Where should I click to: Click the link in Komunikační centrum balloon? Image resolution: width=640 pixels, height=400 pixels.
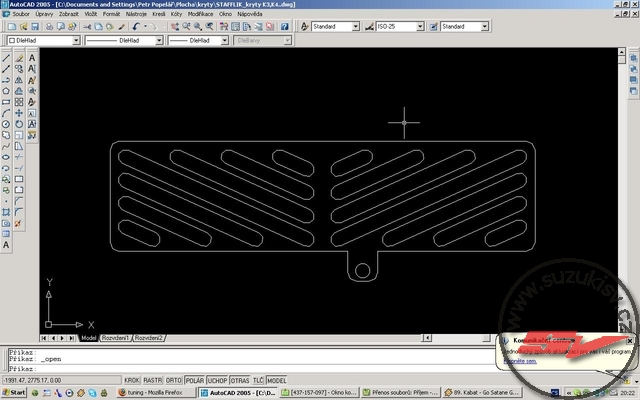(520, 361)
